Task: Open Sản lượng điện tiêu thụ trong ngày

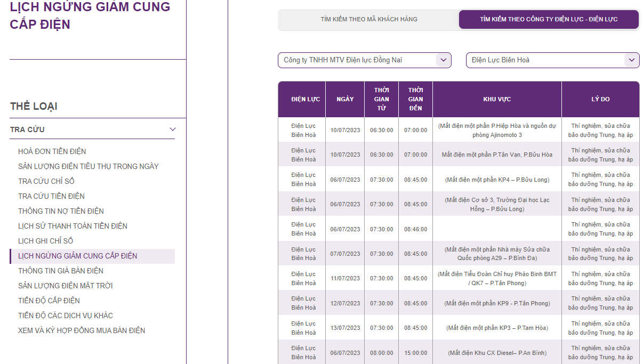Action: coord(89,166)
